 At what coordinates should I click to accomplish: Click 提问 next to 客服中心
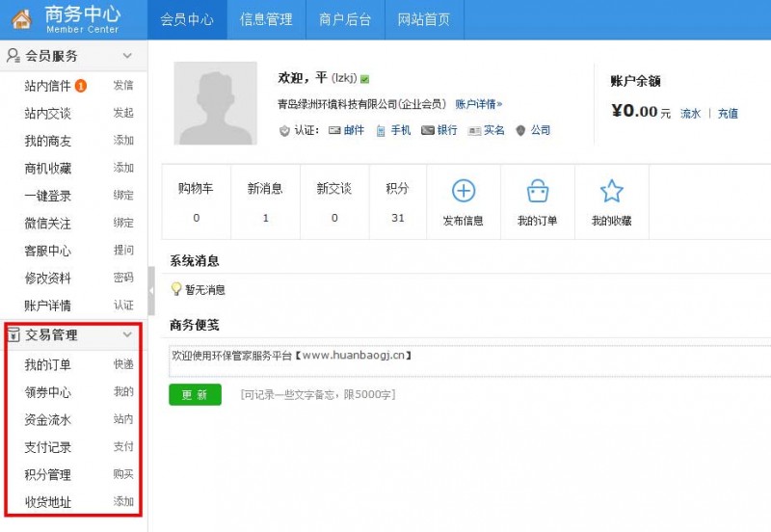(x=123, y=251)
